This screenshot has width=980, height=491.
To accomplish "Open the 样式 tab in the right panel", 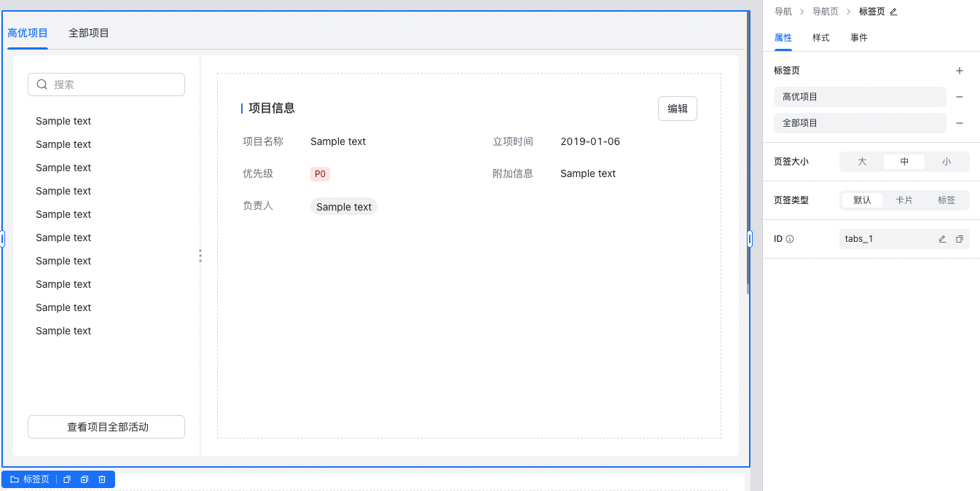I will (x=821, y=38).
